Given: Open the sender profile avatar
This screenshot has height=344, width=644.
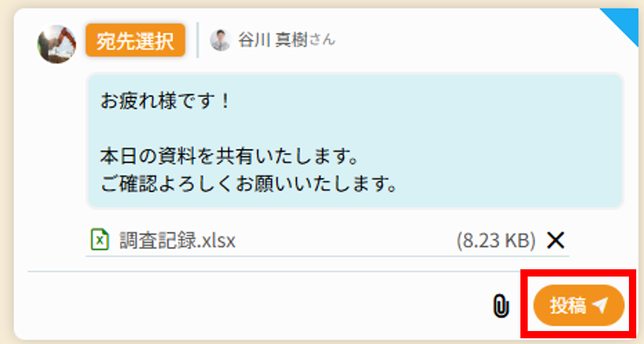Looking at the screenshot, I should (57, 44).
